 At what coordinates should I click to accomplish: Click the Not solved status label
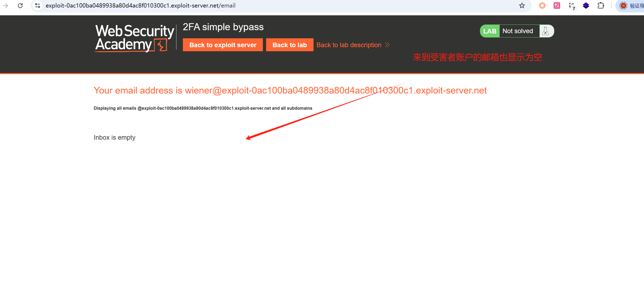[518, 31]
